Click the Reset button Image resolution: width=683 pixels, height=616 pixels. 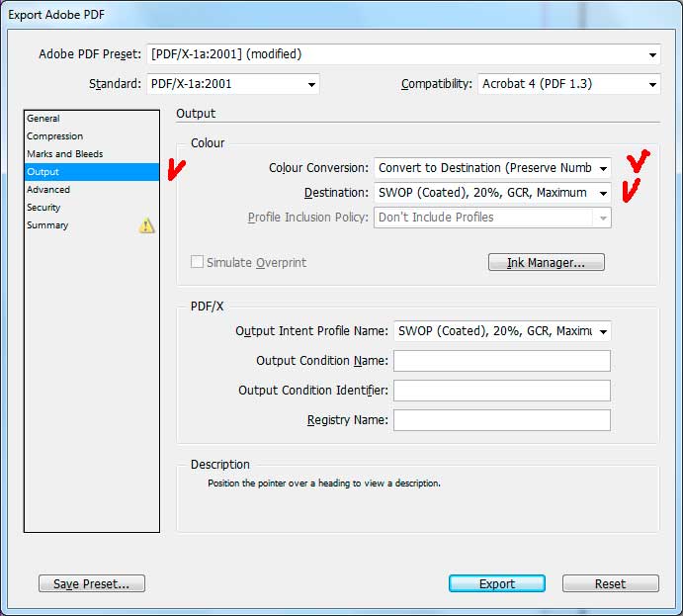point(610,583)
